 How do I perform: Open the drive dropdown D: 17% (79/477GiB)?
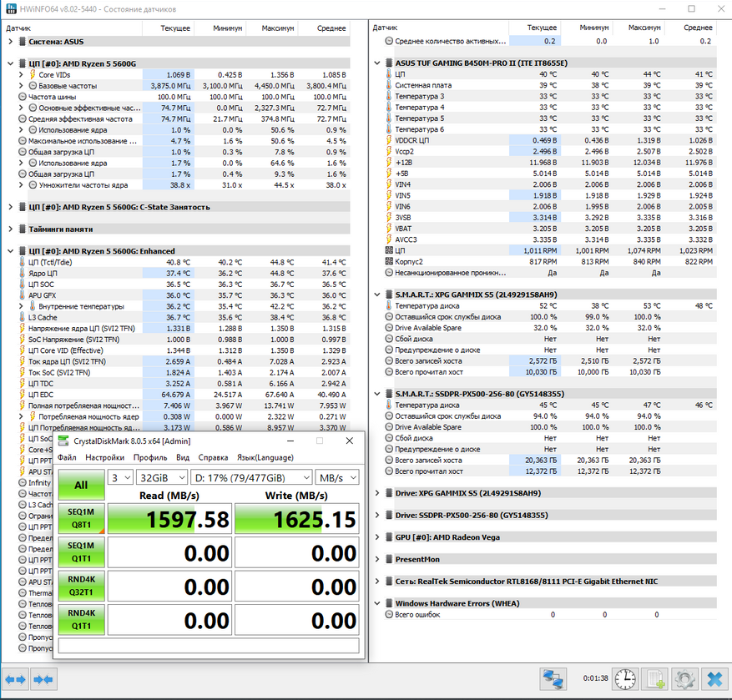click(x=251, y=478)
